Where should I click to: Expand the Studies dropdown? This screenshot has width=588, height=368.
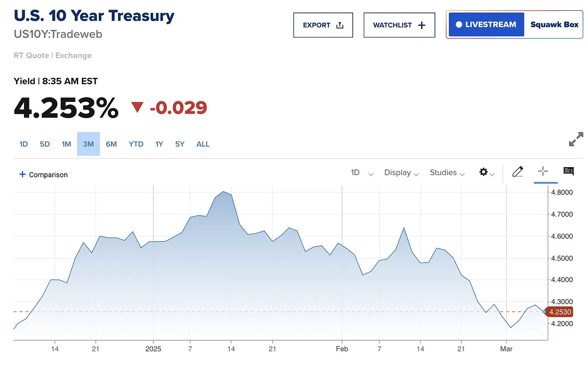pos(447,173)
